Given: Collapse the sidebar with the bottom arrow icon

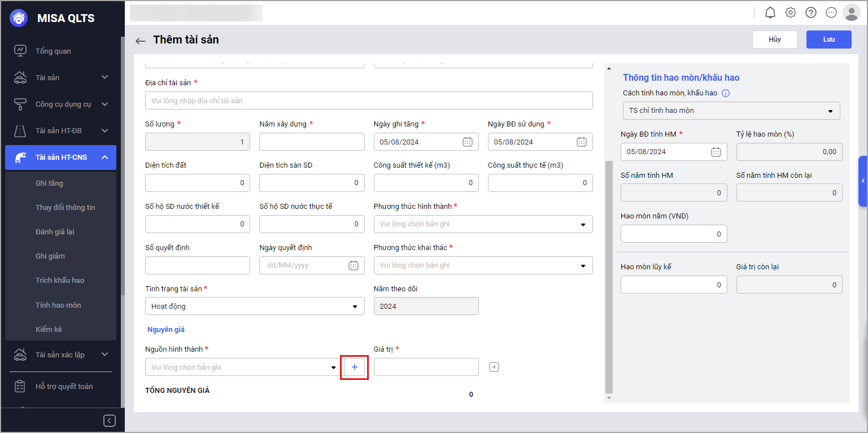Looking at the screenshot, I should 110,421.
